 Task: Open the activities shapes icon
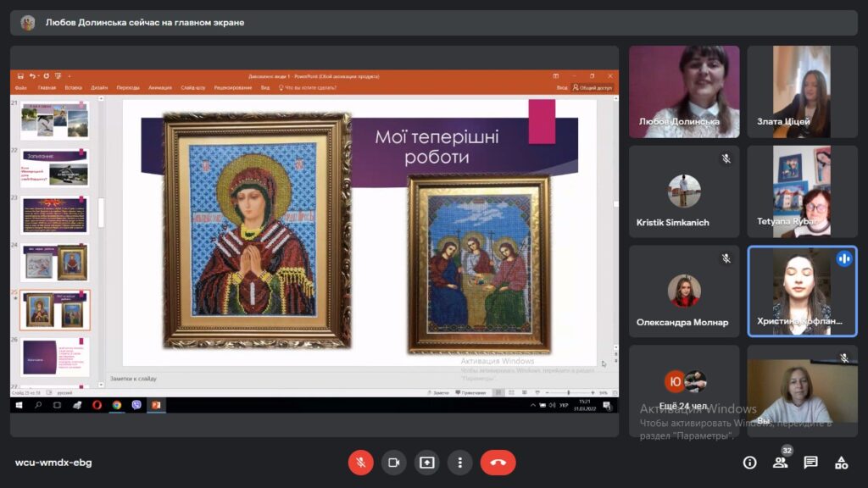coord(842,463)
